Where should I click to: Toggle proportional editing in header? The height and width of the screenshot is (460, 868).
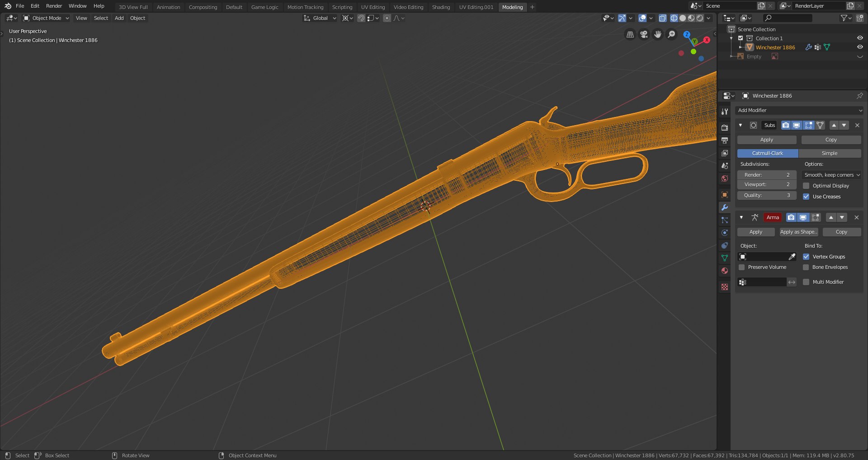pyautogui.click(x=387, y=18)
